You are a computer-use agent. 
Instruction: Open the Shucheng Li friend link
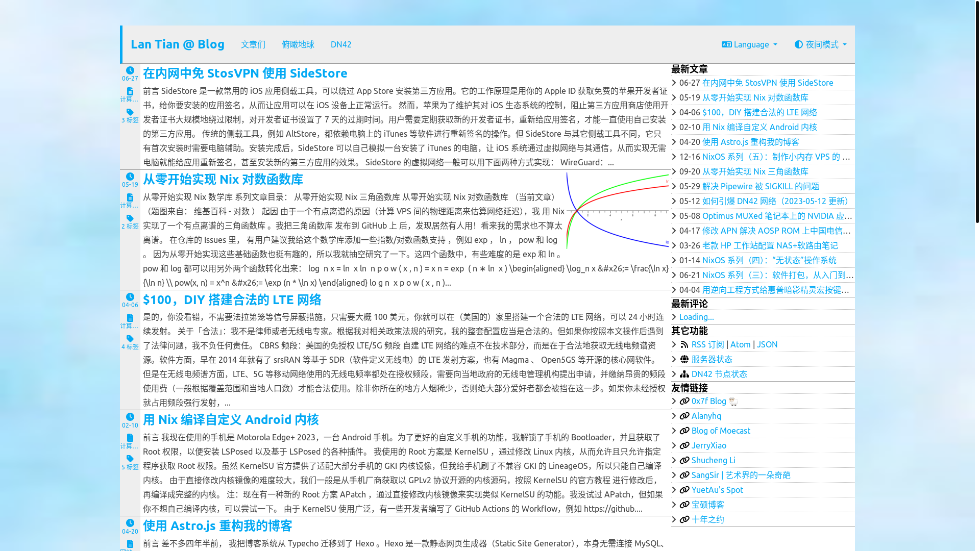714,461
